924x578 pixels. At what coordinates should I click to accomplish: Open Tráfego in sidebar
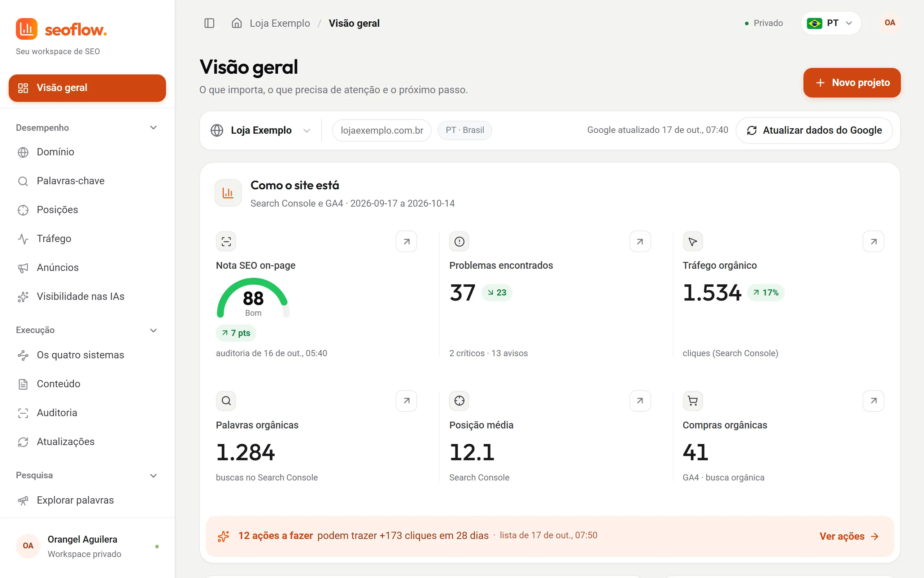point(87,239)
